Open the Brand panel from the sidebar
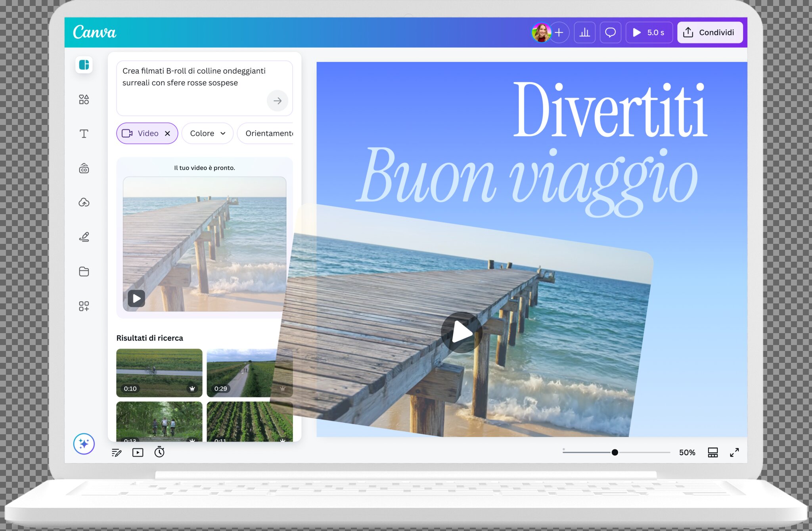812x531 pixels. pyautogui.click(x=84, y=168)
